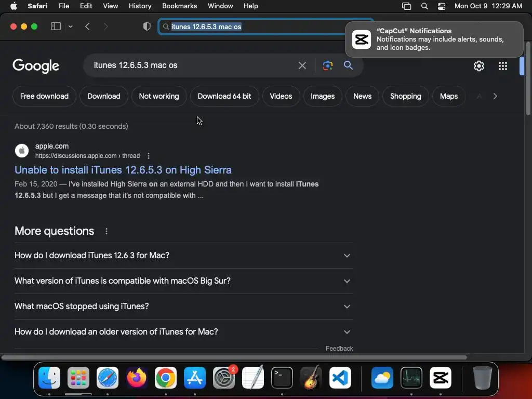Select the Free download filter chip
Screen dimensions: 532x399
pos(44,96)
